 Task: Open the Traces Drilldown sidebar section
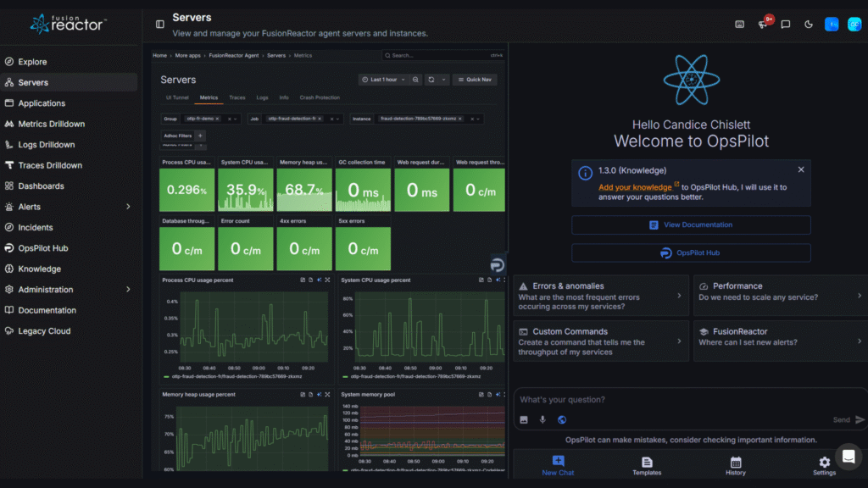(x=53, y=164)
